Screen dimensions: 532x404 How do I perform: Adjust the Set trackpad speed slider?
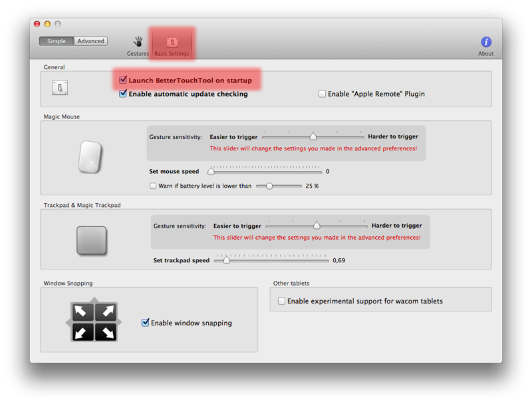click(271, 260)
